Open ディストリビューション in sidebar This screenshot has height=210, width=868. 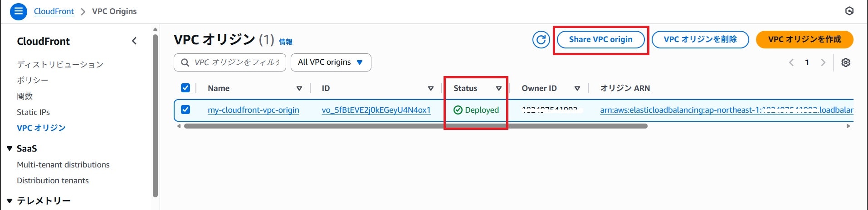coord(60,64)
